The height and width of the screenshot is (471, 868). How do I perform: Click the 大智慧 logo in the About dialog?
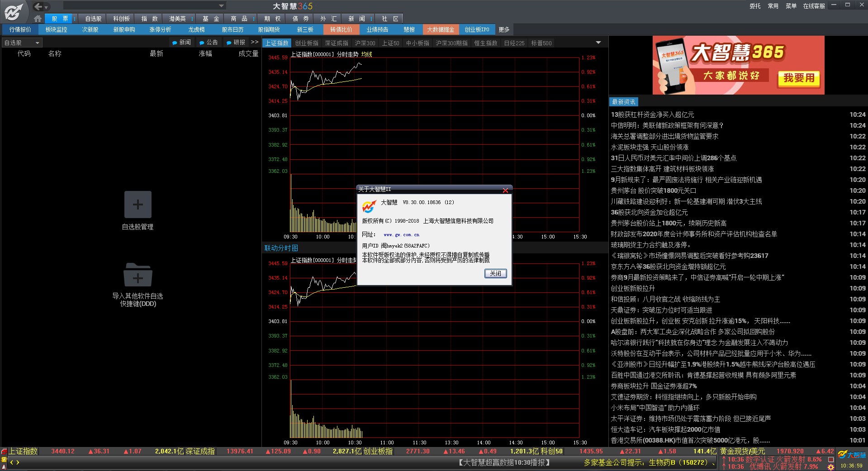click(369, 207)
